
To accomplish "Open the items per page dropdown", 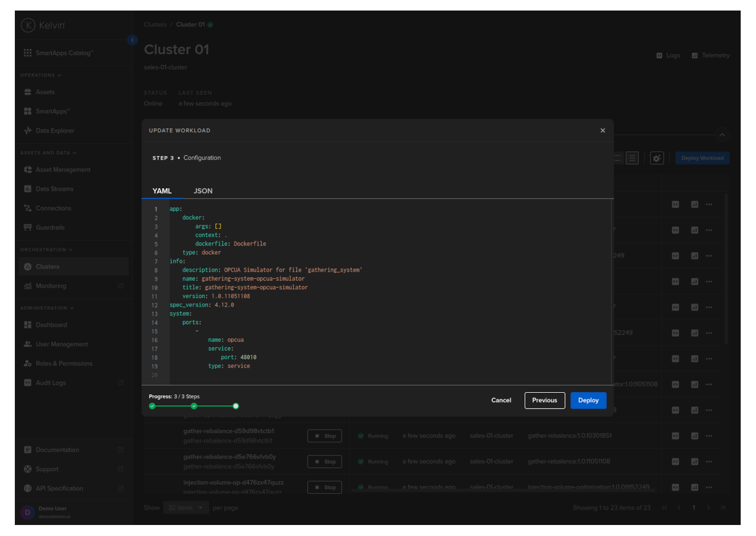I will [x=186, y=508].
